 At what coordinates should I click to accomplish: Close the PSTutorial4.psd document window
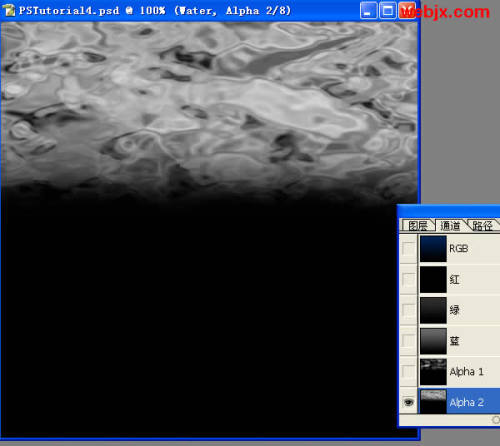[x=407, y=11]
